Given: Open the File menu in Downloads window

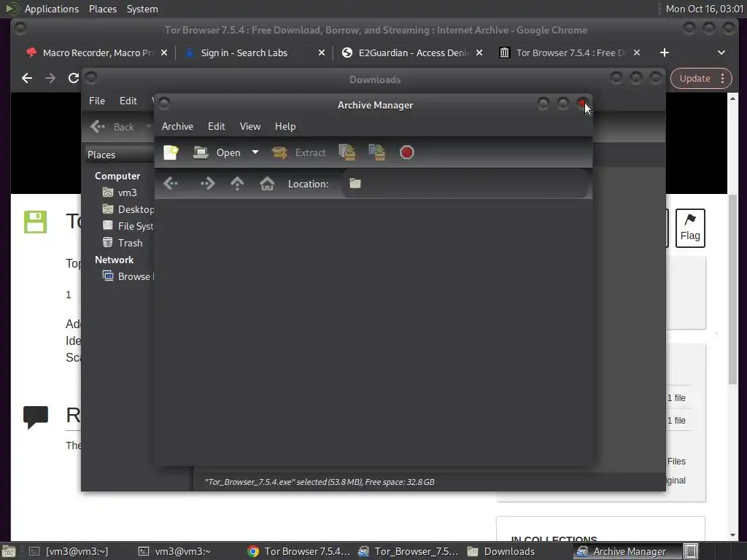Looking at the screenshot, I should coord(97,101).
